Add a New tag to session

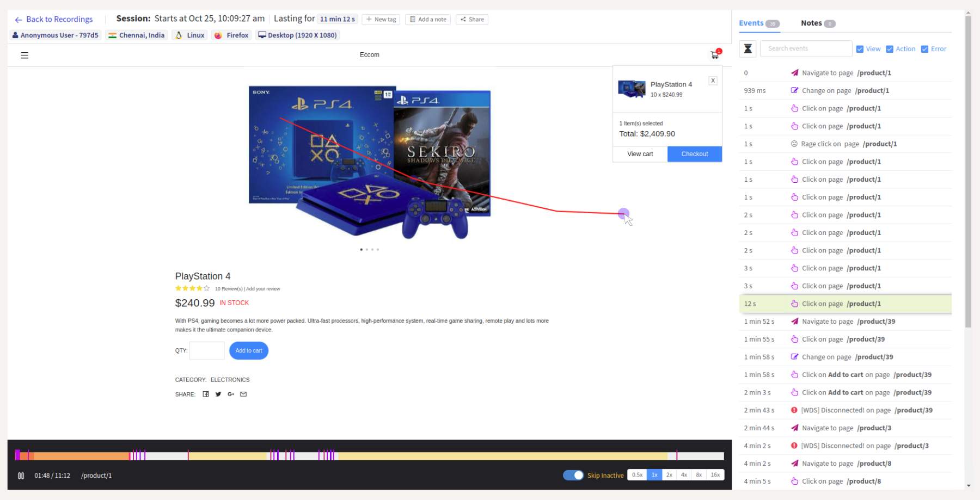[x=381, y=20]
